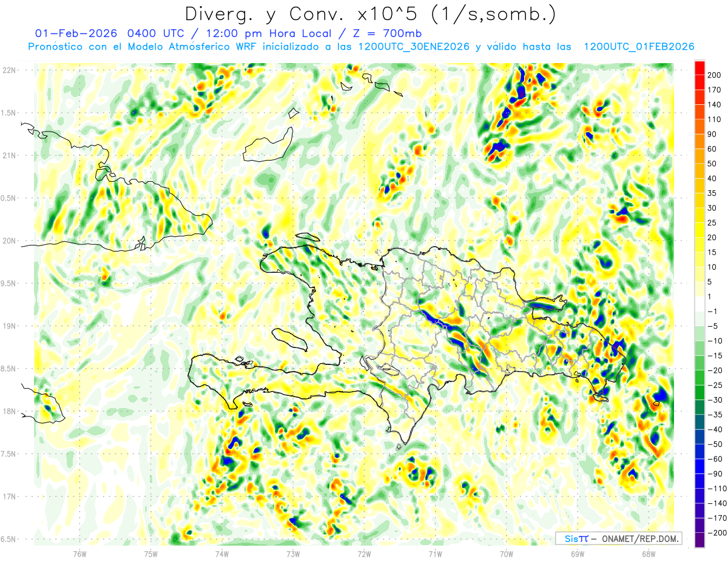Screen dimensions: 728x562
Task: Click the 'Z = 700mb' level label
Action: coord(394,33)
